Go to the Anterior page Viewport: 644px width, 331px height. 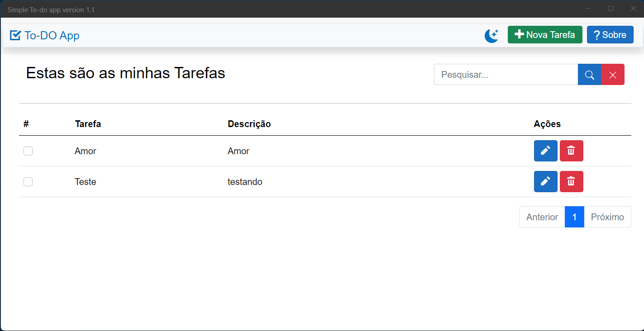coord(542,217)
